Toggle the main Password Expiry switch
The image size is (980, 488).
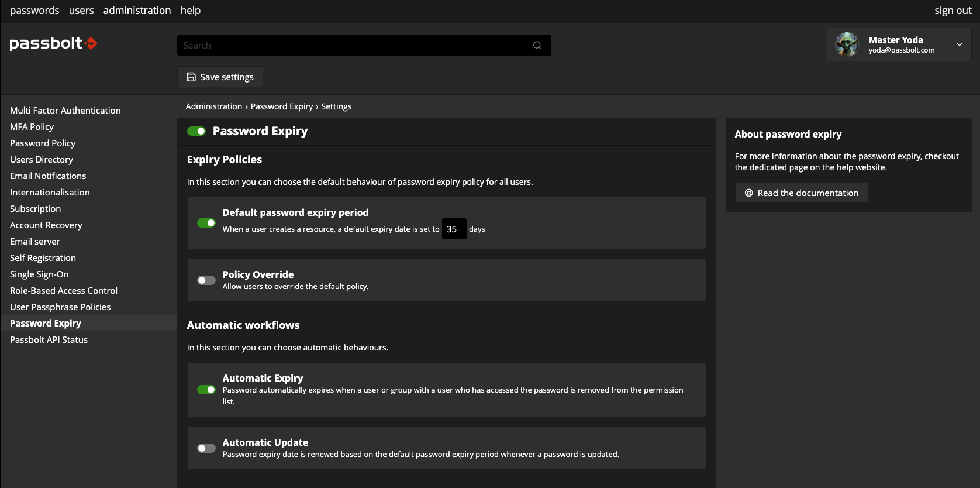point(196,131)
